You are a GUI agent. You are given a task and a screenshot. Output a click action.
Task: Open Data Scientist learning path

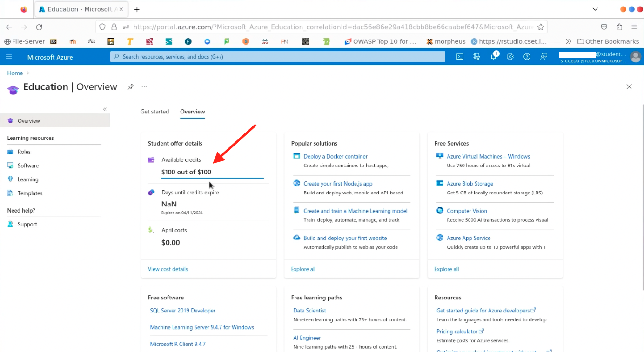309,311
